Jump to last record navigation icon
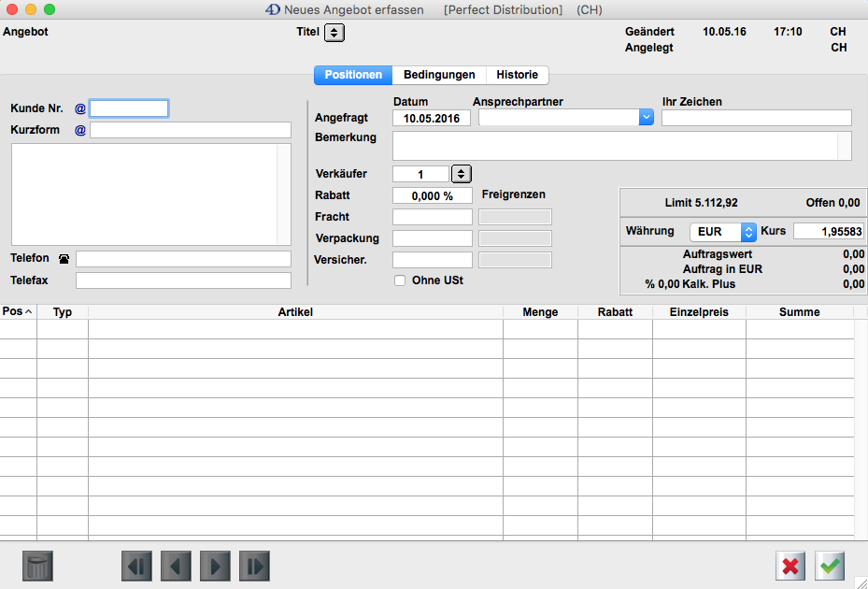 (254, 566)
